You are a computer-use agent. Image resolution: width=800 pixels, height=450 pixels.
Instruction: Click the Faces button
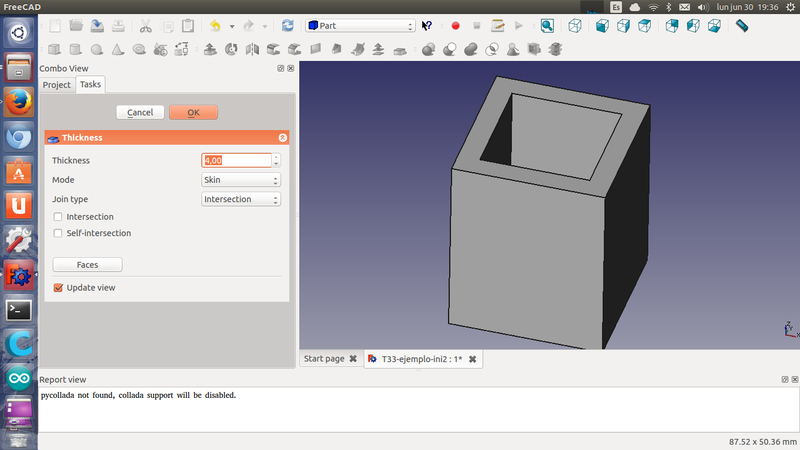coord(87,265)
